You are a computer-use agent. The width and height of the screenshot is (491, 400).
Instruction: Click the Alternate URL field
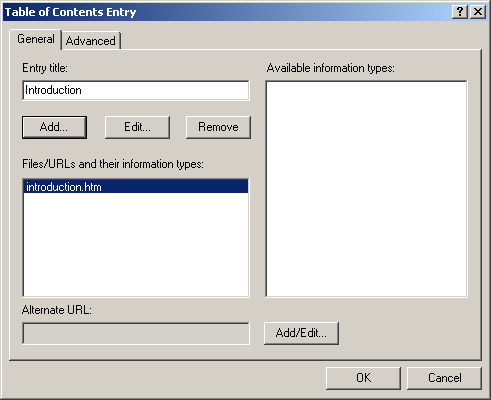coord(136,333)
